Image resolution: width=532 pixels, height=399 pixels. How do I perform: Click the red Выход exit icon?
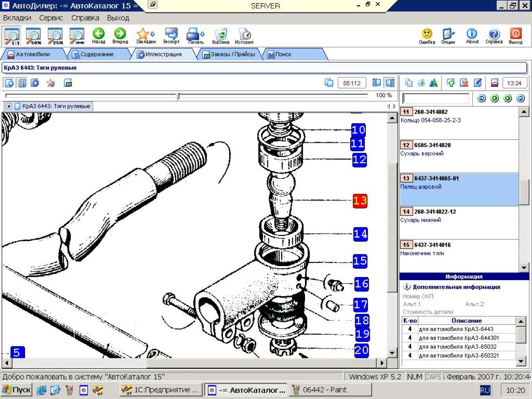(516, 36)
